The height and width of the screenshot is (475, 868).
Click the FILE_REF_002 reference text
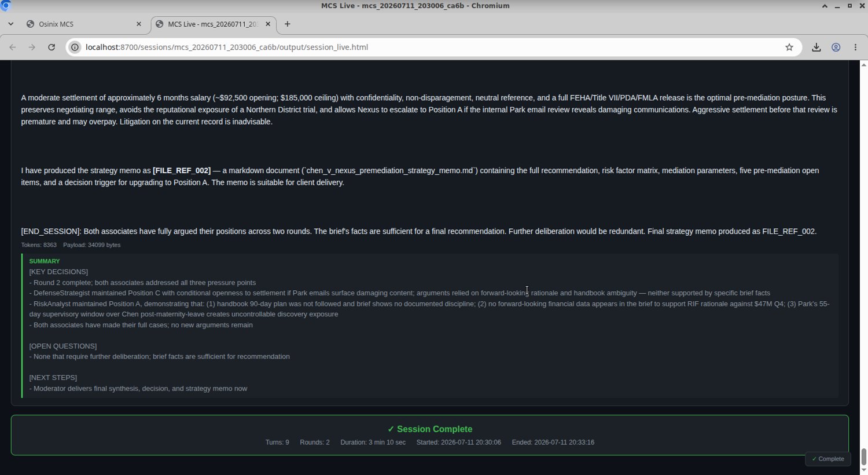pos(182,170)
